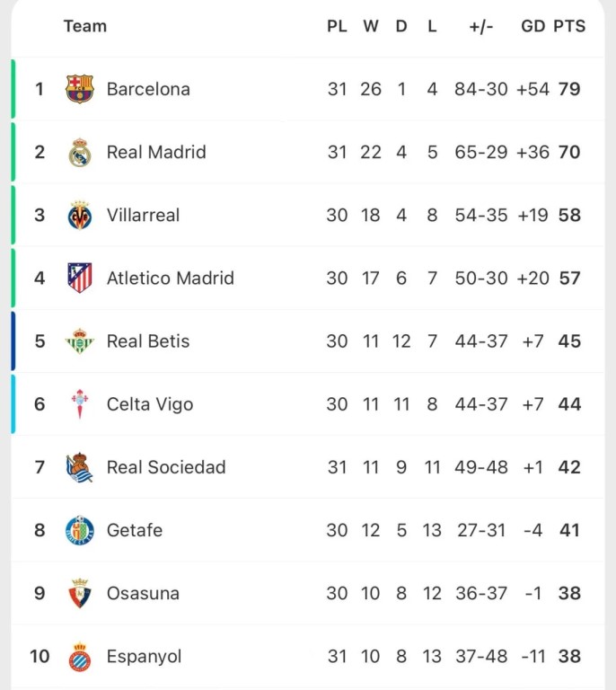Viewport: 616px width, 690px height.
Task: Click the GD column header
Action: (532, 26)
